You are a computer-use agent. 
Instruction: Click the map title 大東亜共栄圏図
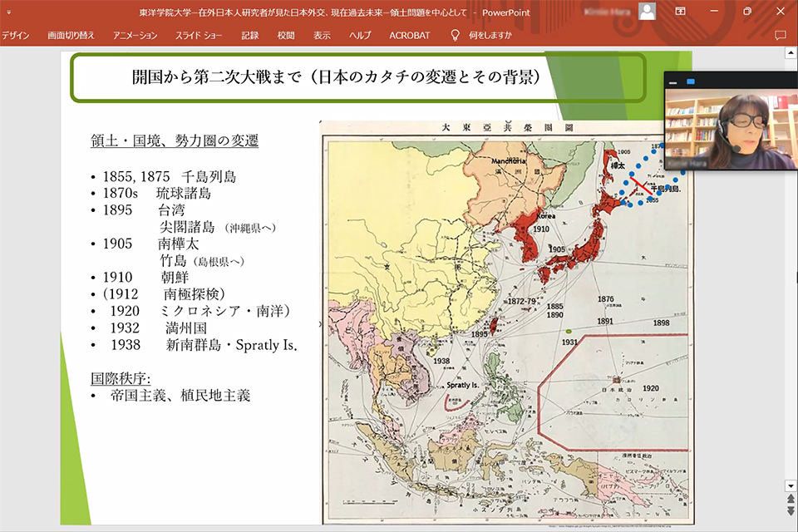click(507, 127)
